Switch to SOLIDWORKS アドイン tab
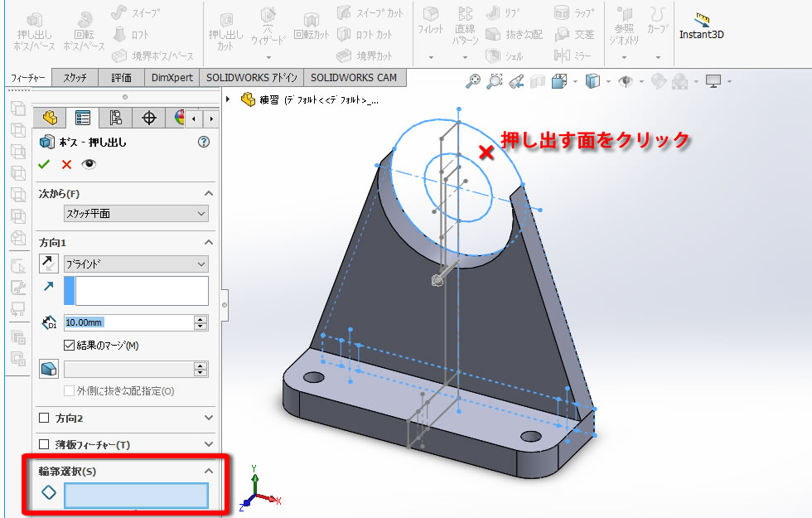Viewport: 812px width, 518px height. [252, 78]
